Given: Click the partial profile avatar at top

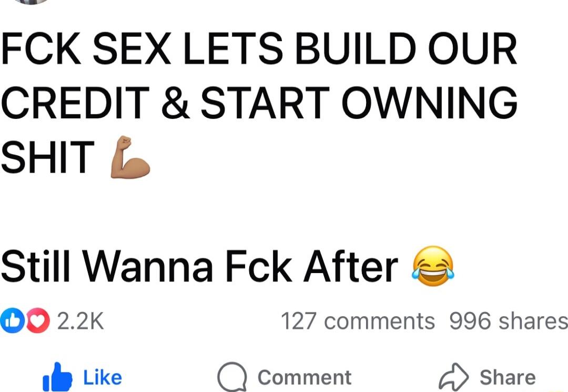Looking at the screenshot, I should click(x=31, y=2).
